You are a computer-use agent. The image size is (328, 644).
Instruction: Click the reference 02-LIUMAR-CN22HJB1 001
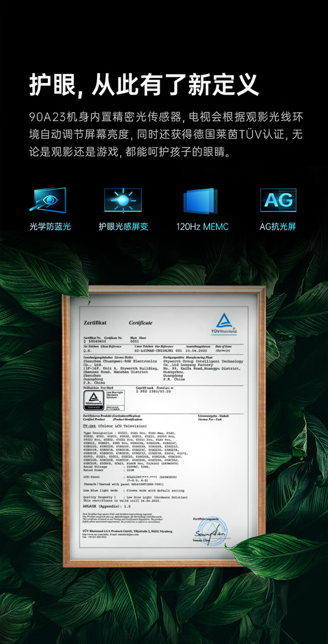[159, 350]
